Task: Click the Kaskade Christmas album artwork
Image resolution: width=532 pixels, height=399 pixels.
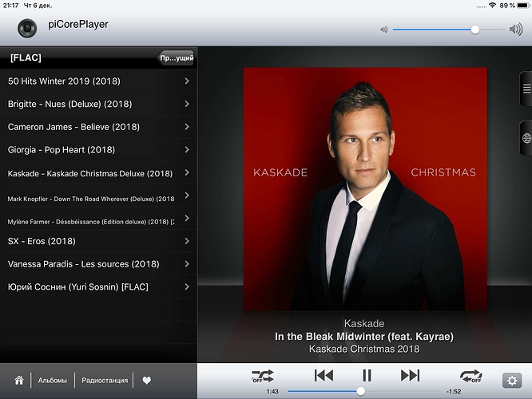Action: click(x=365, y=189)
